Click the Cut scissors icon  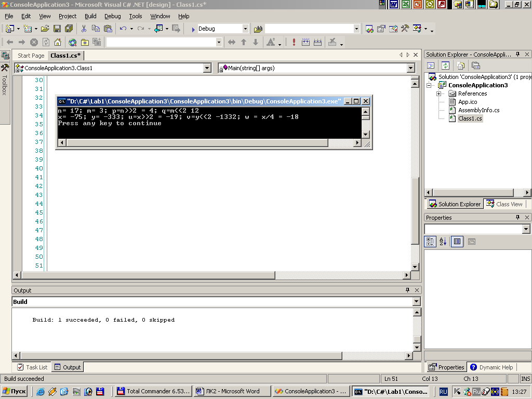point(84,29)
